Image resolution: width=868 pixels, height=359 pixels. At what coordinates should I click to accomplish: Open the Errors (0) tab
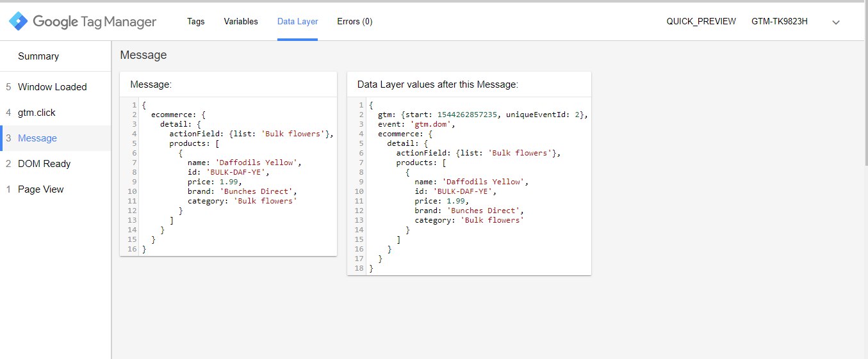[355, 21]
